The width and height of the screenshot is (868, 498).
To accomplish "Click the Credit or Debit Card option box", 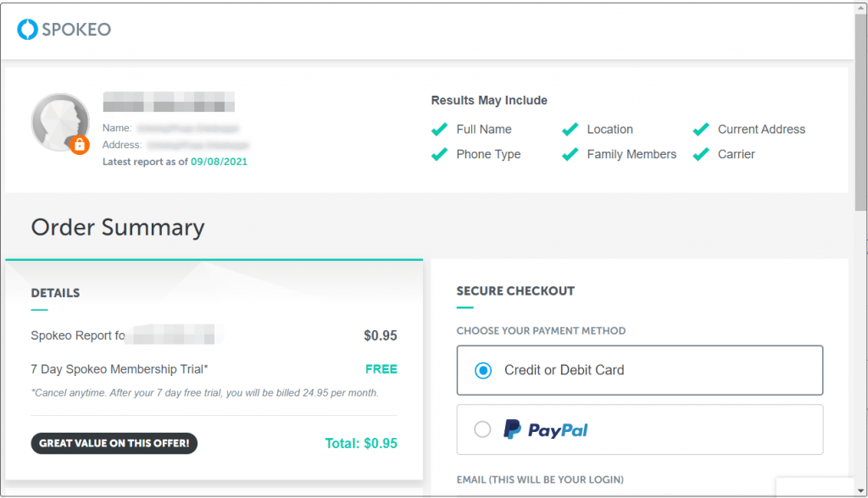I will tap(640, 370).
